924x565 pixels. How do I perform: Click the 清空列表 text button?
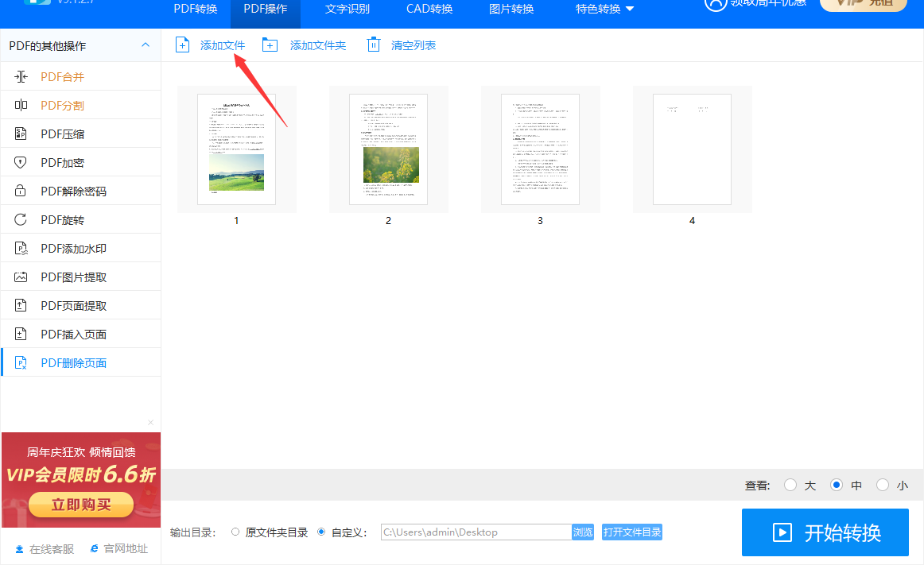tap(413, 45)
